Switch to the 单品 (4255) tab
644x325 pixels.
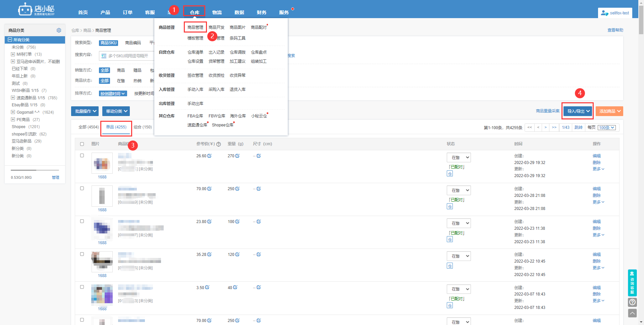click(x=116, y=127)
